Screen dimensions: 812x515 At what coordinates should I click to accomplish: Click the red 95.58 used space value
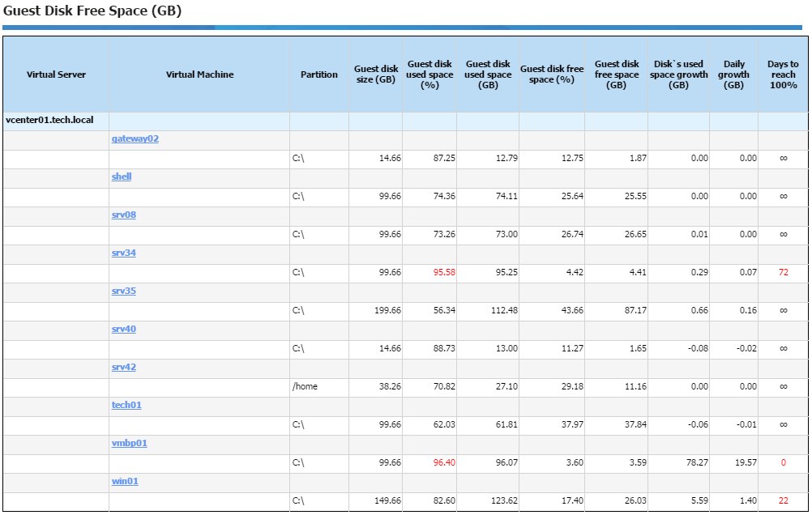(444, 272)
